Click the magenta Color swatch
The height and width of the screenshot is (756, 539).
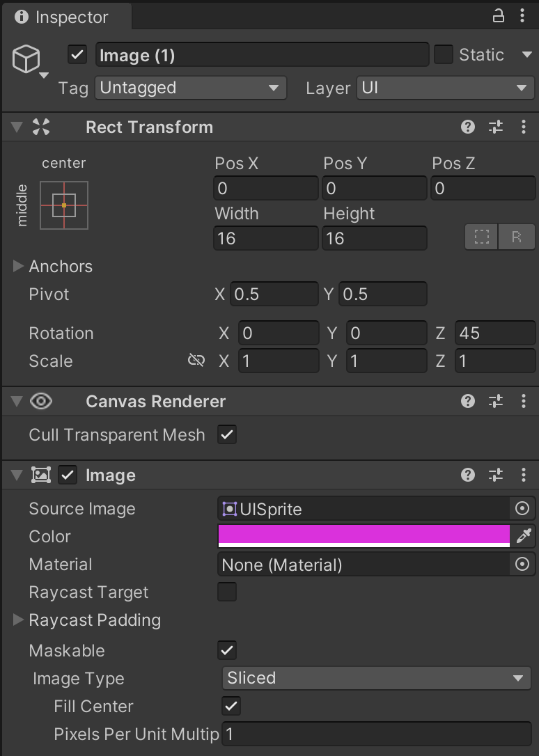coord(364,535)
